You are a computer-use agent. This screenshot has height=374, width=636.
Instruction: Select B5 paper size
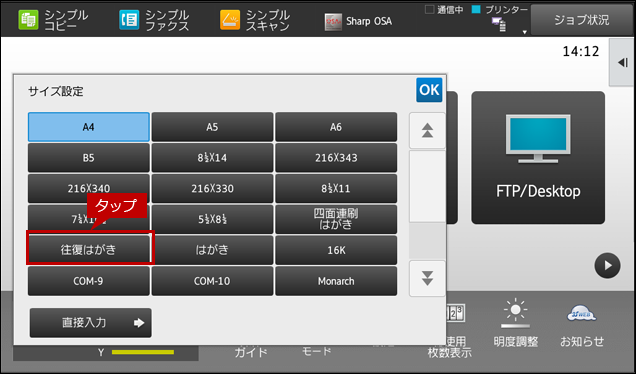(x=89, y=158)
